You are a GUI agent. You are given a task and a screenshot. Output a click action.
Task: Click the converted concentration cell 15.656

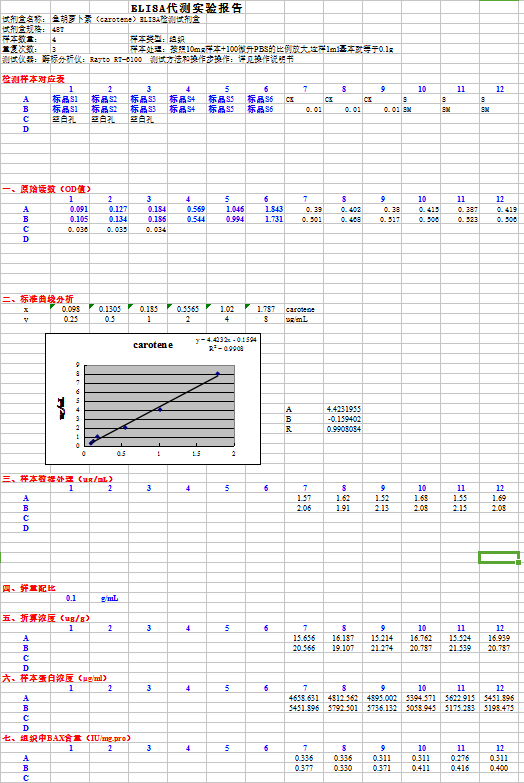point(304,638)
